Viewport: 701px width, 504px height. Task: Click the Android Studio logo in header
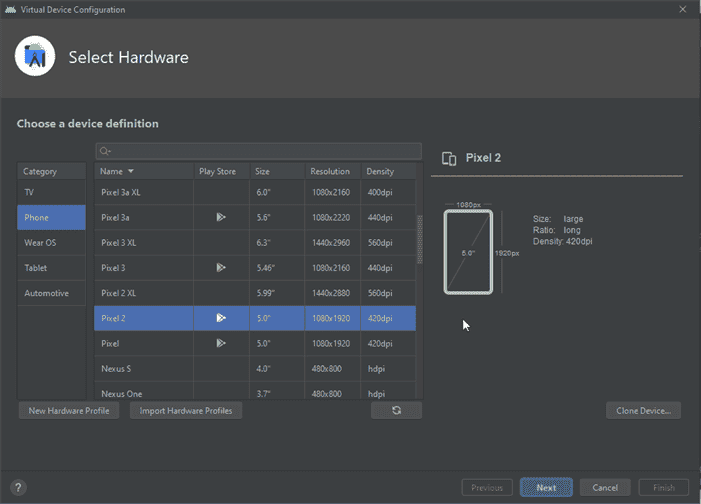click(35, 56)
